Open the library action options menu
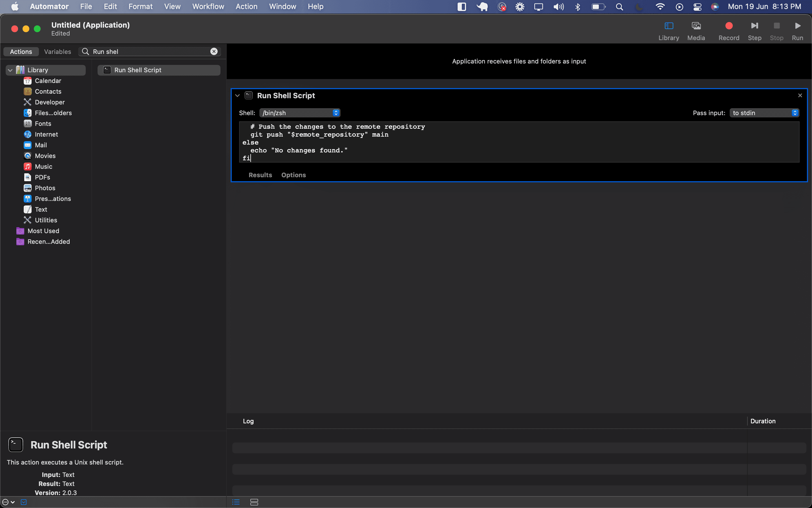 pos(8,502)
